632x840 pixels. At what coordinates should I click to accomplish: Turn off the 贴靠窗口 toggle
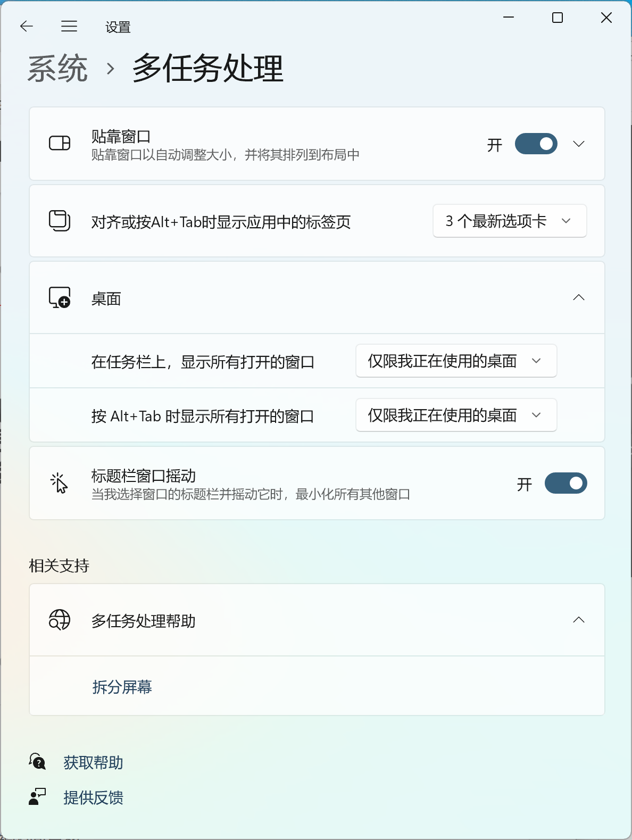(x=536, y=144)
